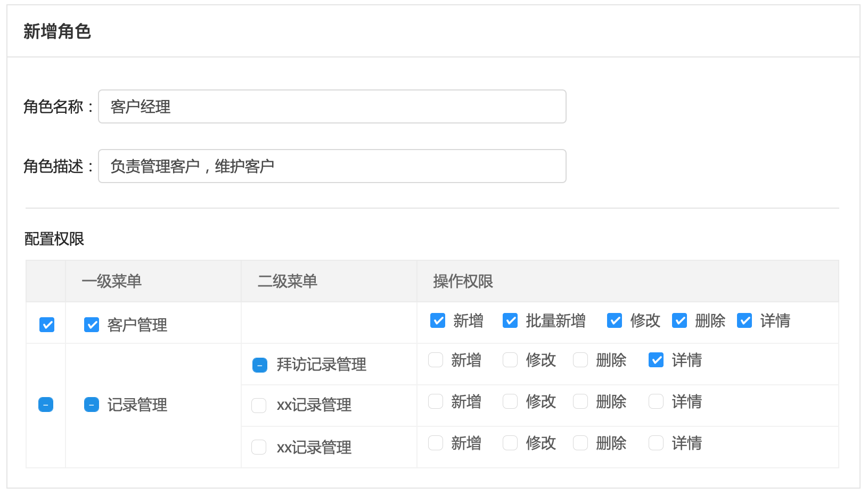Uncheck 详情 permission for 客户管理

click(744, 320)
